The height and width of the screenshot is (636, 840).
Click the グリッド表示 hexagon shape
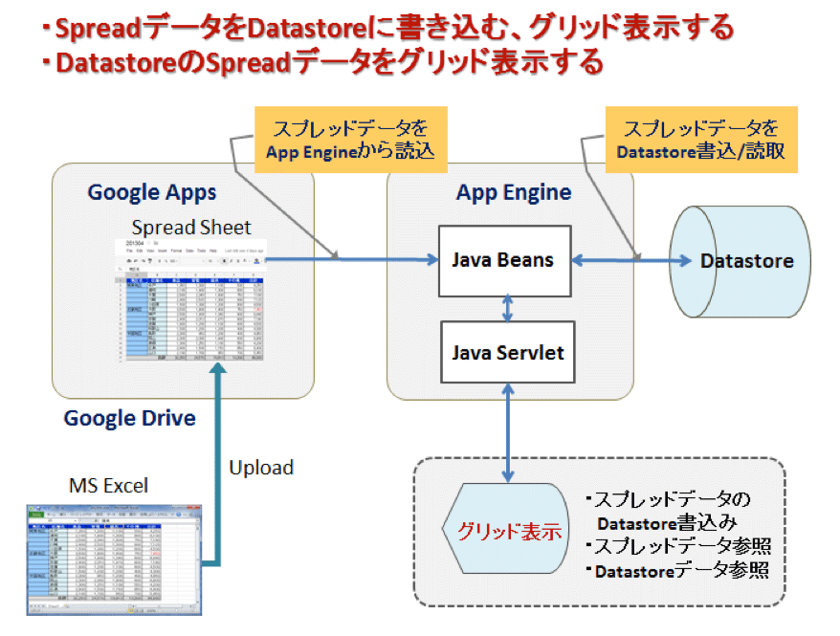(x=505, y=528)
